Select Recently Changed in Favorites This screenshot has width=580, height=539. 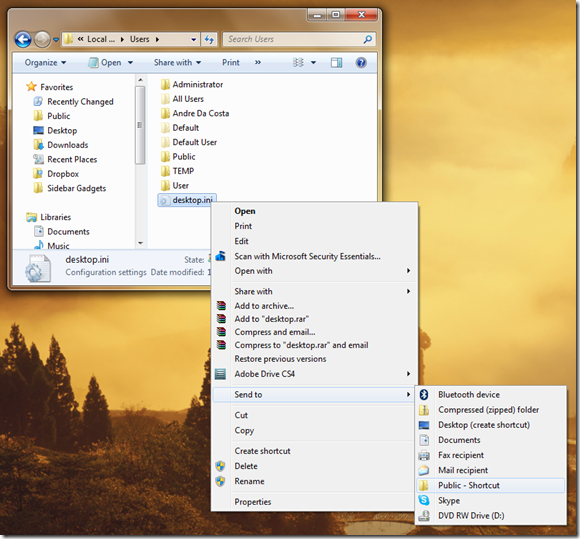[80, 102]
